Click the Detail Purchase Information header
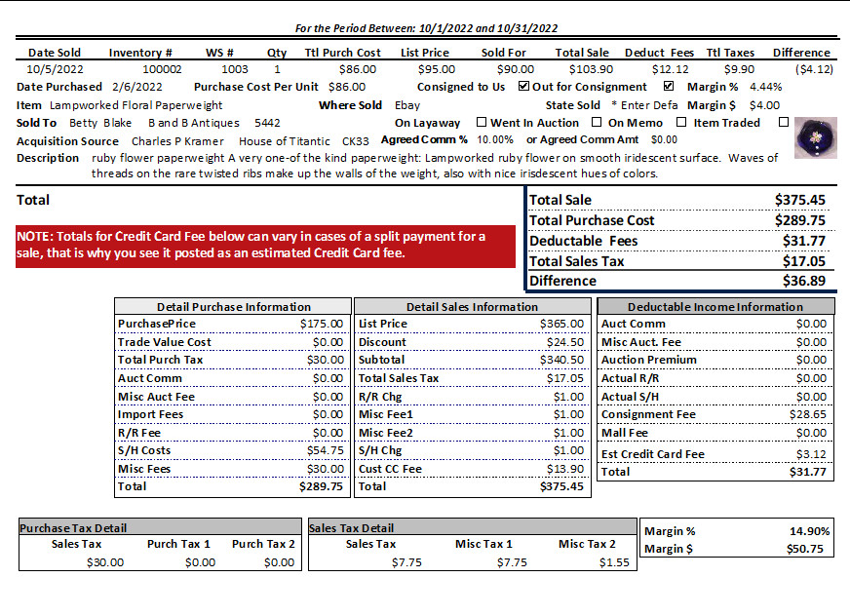This screenshot has height=616, width=850. point(234,307)
